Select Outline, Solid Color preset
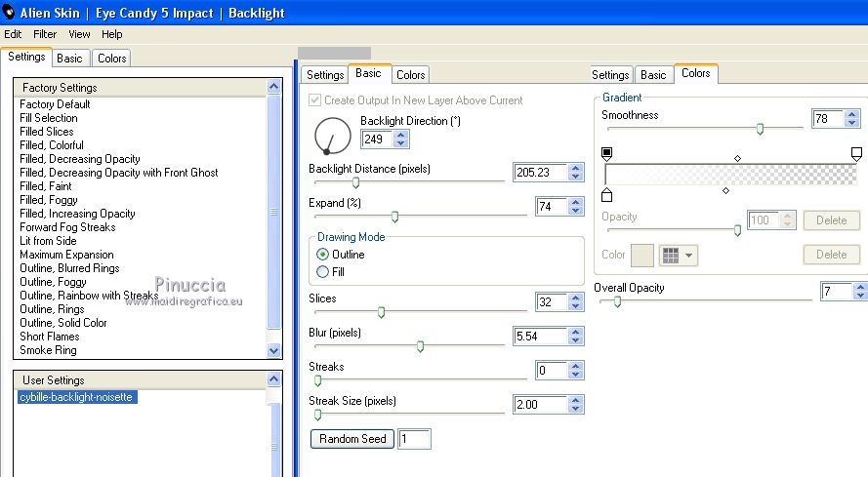The width and height of the screenshot is (868, 477). click(63, 323)
